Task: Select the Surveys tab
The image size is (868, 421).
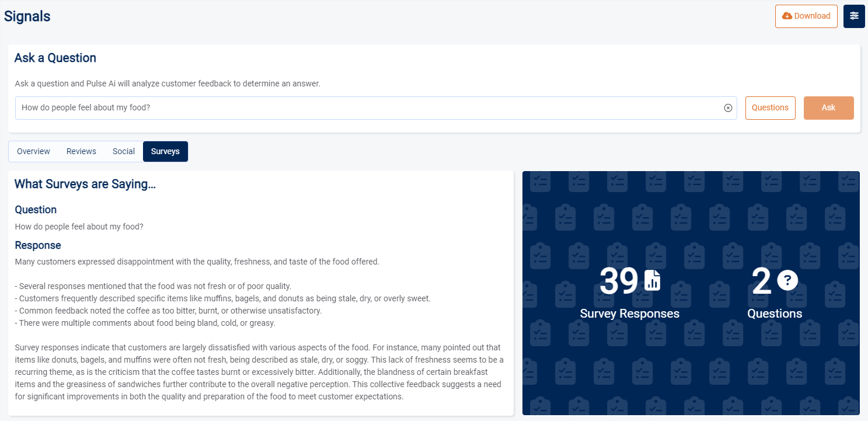Action: click(x=165, y=151)
